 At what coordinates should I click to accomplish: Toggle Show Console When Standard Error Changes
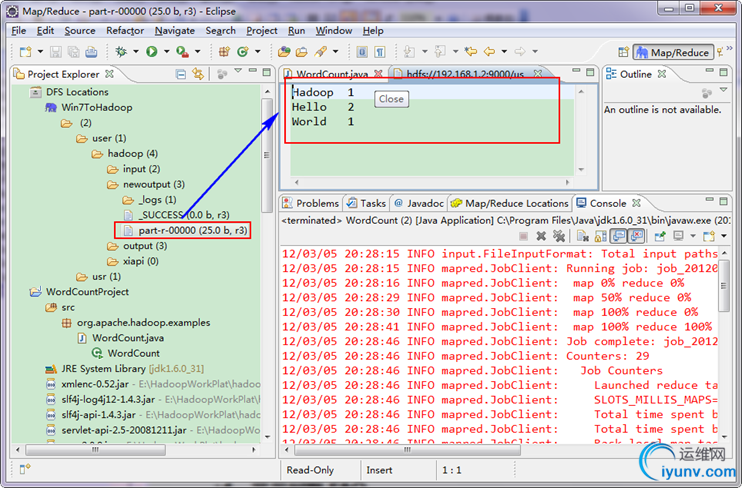click(635, 236)
